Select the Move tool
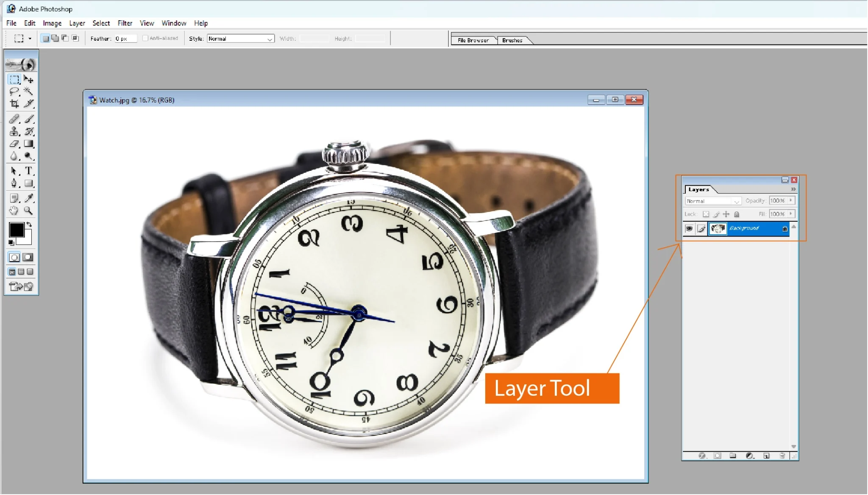 [x=28, y=79]
